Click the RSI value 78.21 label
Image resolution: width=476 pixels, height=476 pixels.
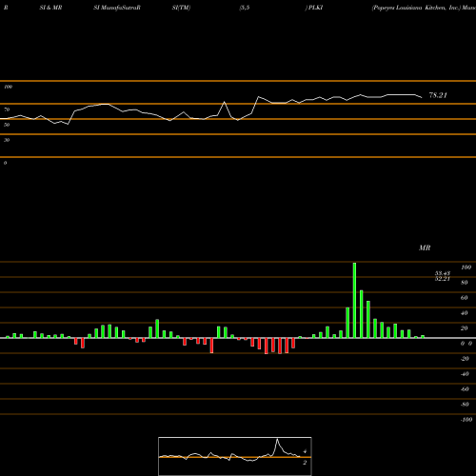pos(438,95)
